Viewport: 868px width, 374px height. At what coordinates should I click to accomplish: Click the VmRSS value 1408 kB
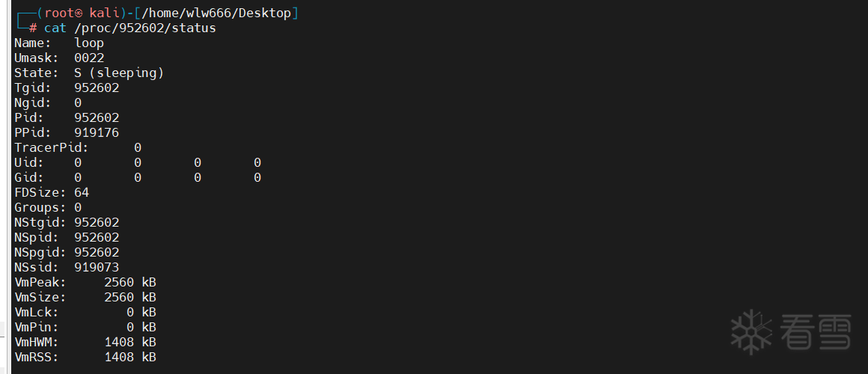(130, 358)
